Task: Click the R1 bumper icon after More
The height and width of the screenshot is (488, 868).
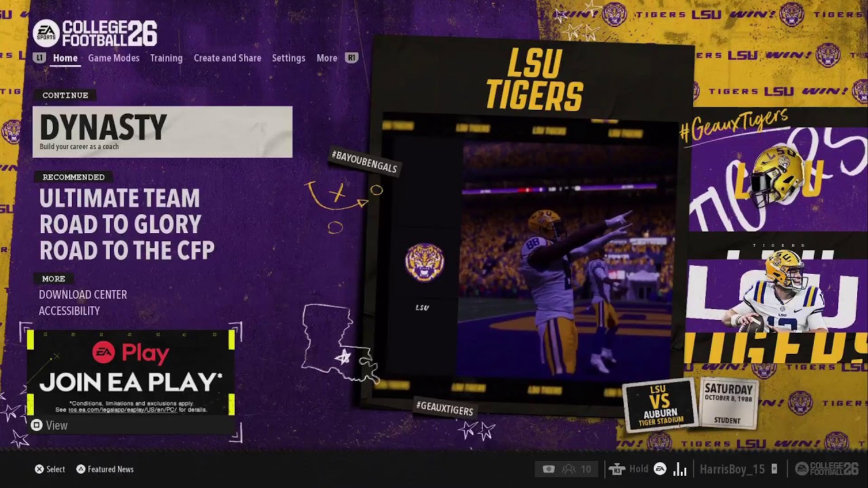Action: click(351, 58)
